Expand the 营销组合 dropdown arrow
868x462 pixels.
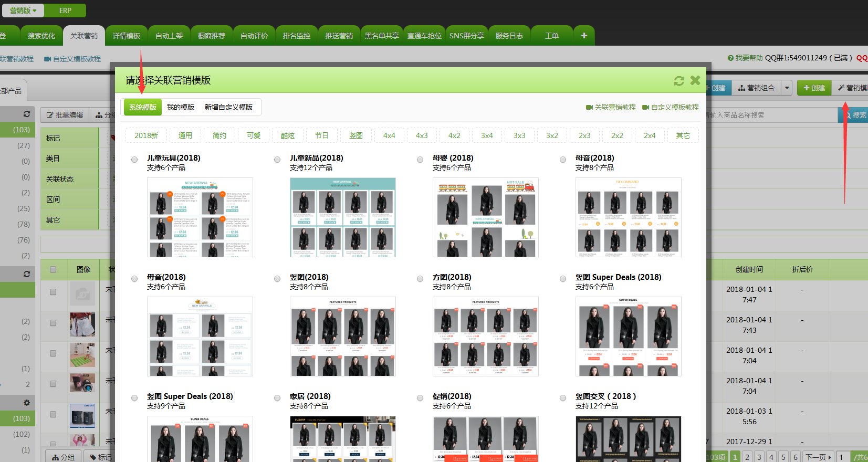(x=787, y=88)
